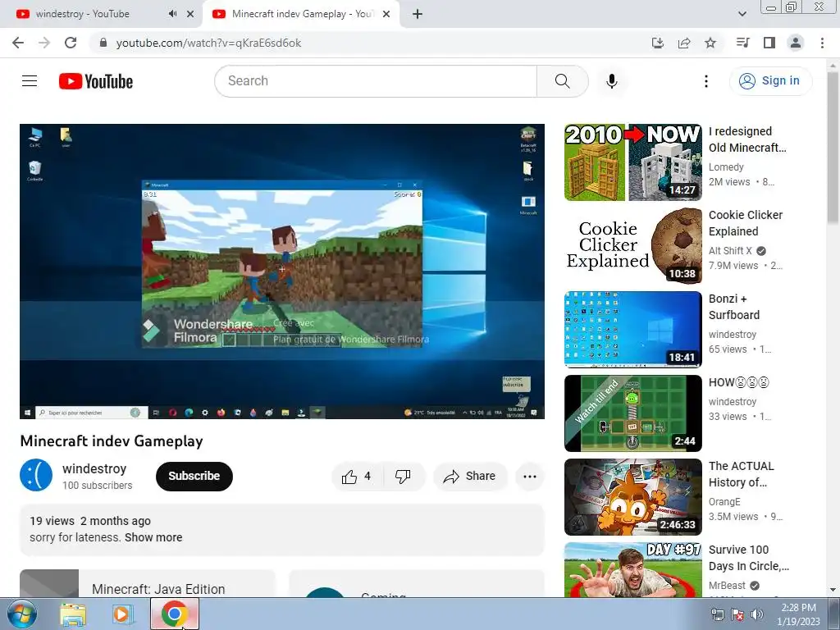
Task: Select Minecraft indev Gameplay tab
Action: pos(301,14)
